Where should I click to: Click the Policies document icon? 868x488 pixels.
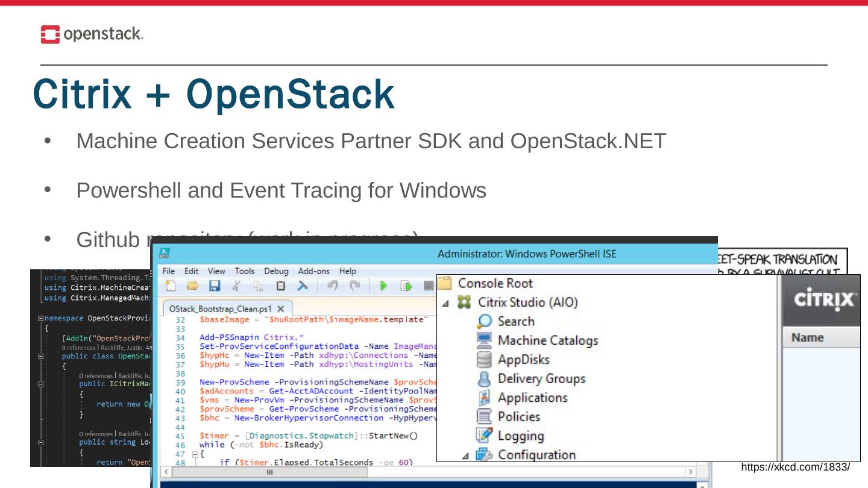(484, 417)
